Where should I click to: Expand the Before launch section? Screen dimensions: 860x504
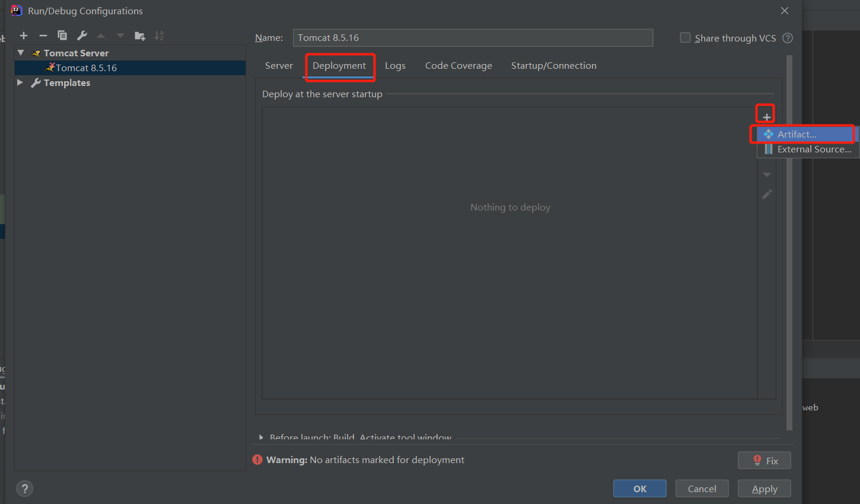click(261, 438)
